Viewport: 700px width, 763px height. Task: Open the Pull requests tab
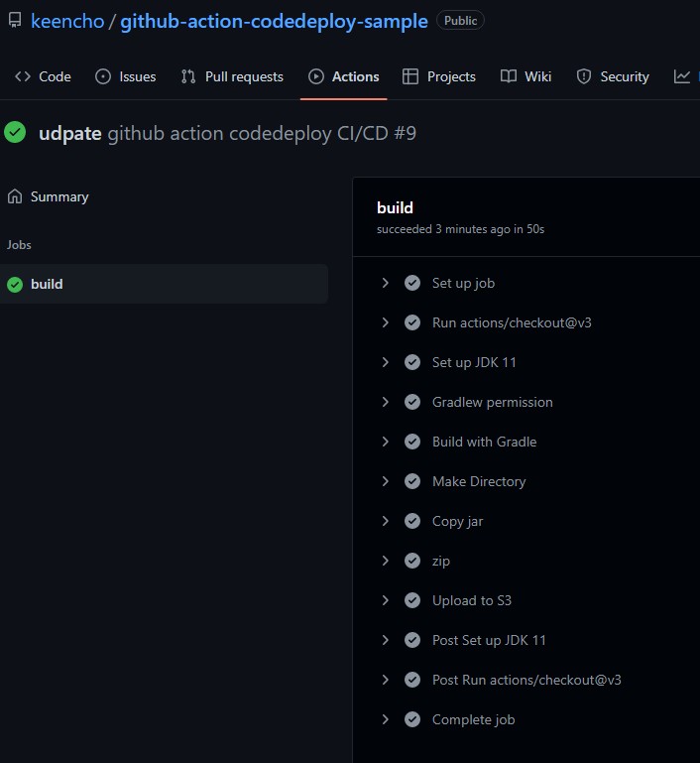point(232,76)
